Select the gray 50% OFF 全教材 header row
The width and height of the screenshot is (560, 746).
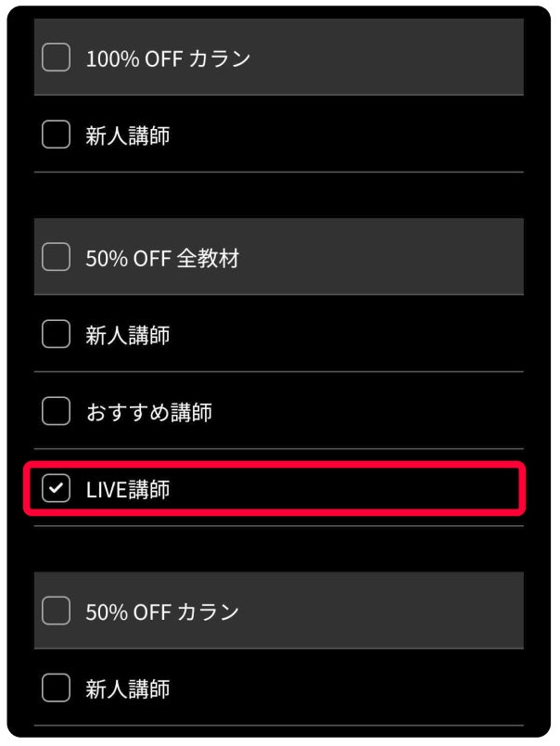(279, 257)
